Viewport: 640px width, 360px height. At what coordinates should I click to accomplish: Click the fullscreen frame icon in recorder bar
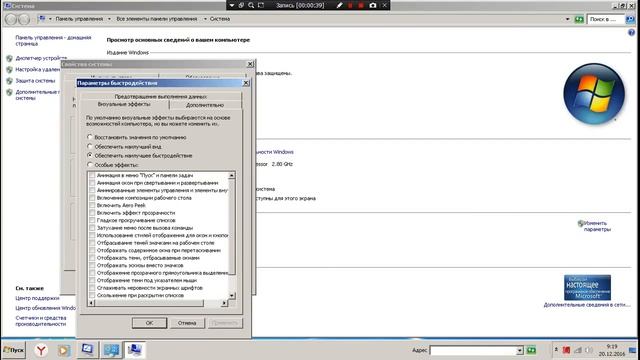point(261,5)
